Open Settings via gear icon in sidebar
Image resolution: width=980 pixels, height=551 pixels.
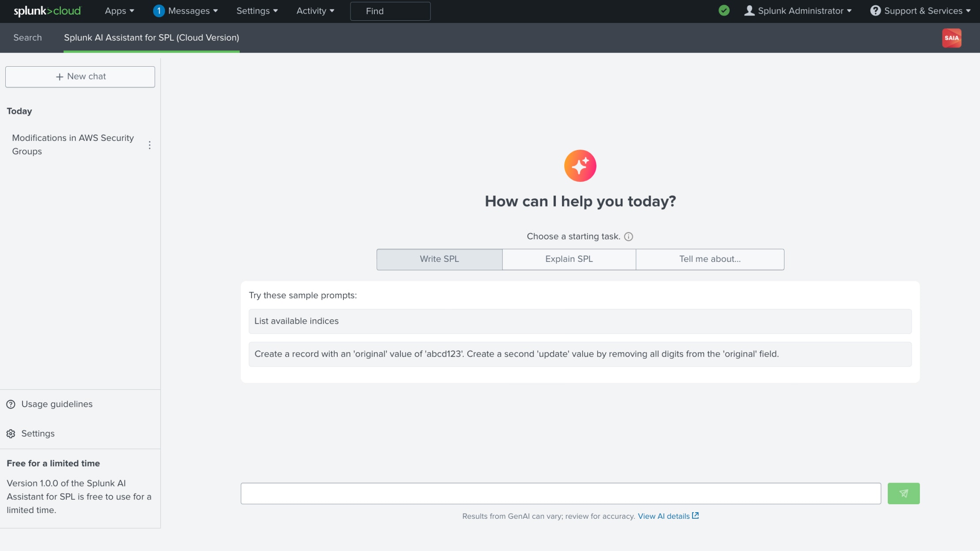(x=11, y=434)
